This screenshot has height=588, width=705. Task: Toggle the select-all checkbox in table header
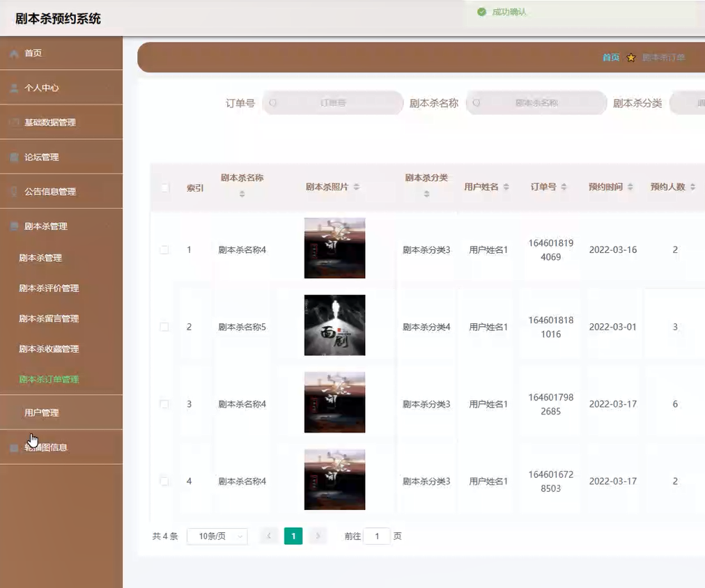click(x=165, y=188)
